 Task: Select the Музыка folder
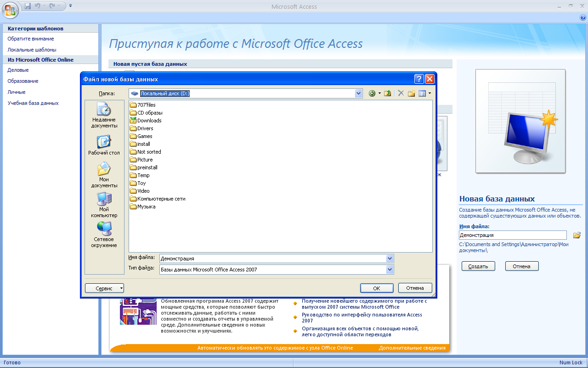pos(143,207)
